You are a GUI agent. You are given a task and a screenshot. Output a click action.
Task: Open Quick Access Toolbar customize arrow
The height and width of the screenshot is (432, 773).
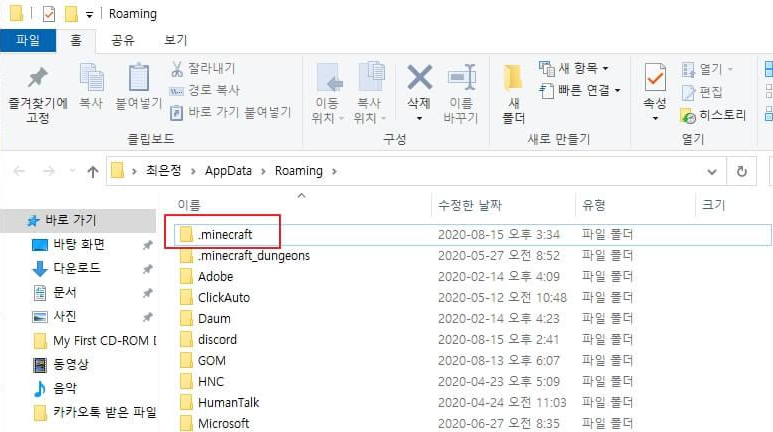(89, 15)
